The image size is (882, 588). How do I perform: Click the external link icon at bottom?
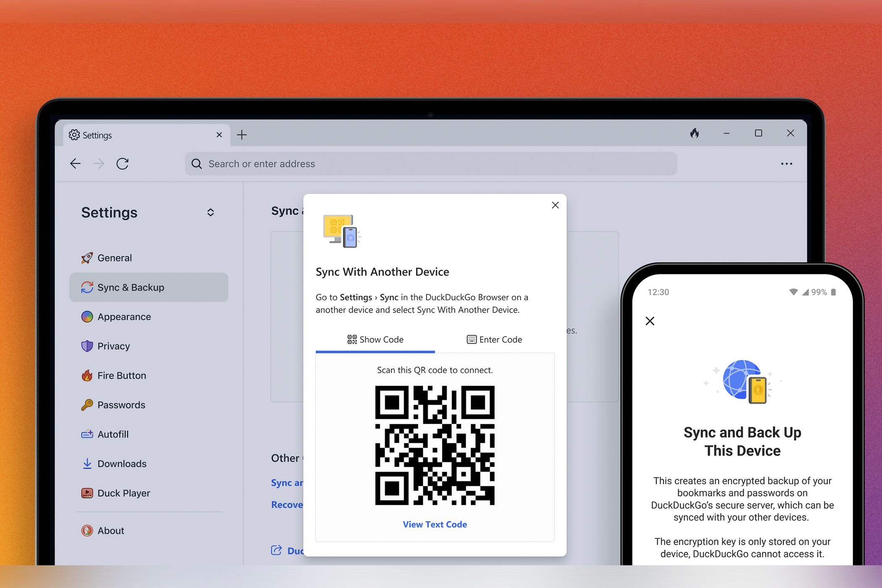[276, 550]
